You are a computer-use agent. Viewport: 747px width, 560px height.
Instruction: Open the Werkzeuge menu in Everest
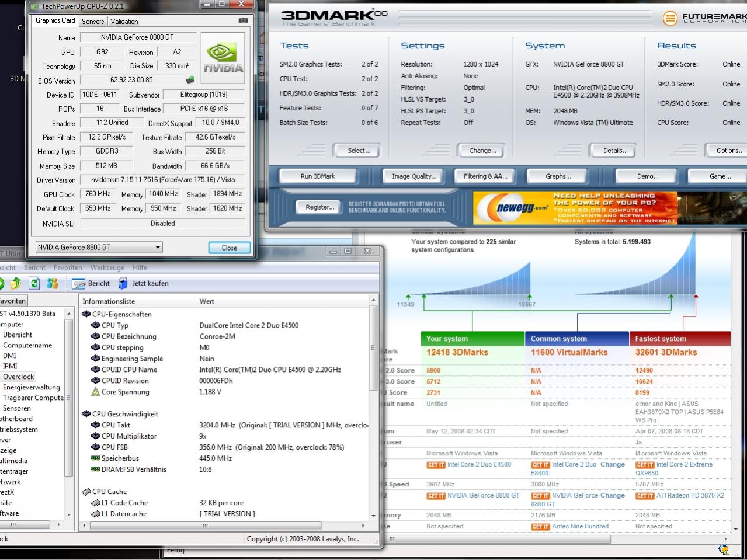pyautogui.click(x=107, y=267)
